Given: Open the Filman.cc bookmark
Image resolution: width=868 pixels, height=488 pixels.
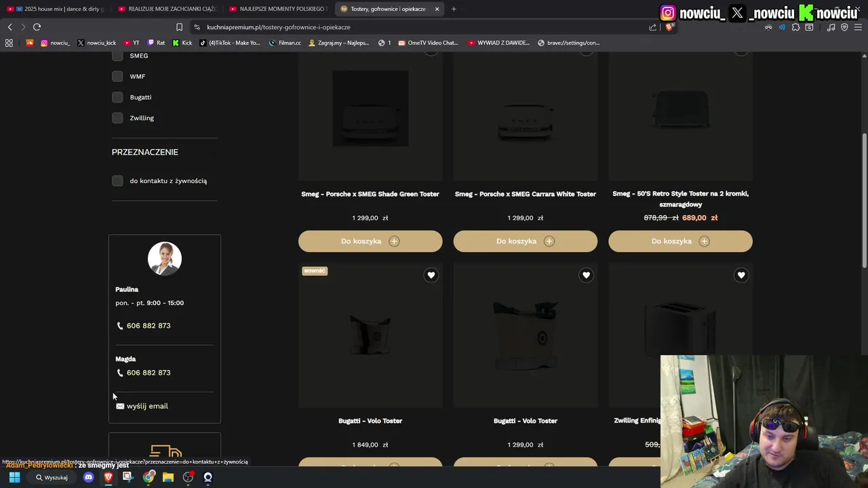Looking at the screenshot, I should coord(285,43).
